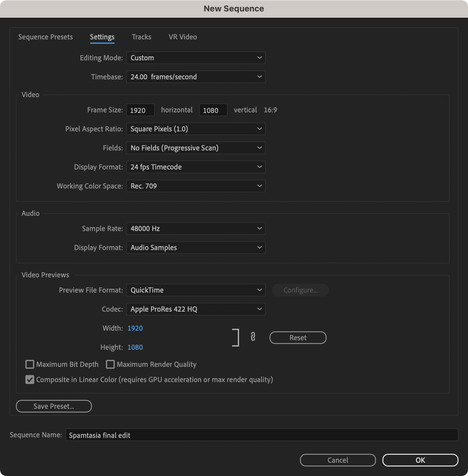468x476 pixels.
Task: Click the Save Preset button
Action: point(54,406)
